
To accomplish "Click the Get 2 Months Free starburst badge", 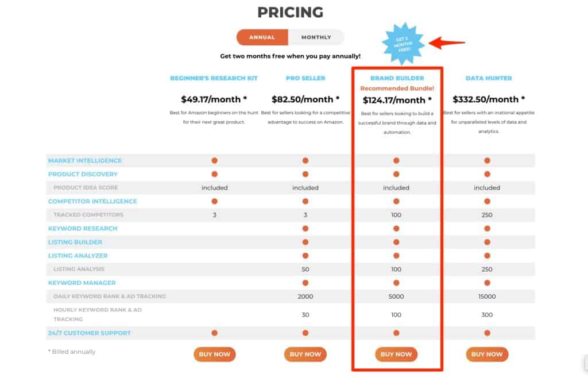I will [403, 44].
